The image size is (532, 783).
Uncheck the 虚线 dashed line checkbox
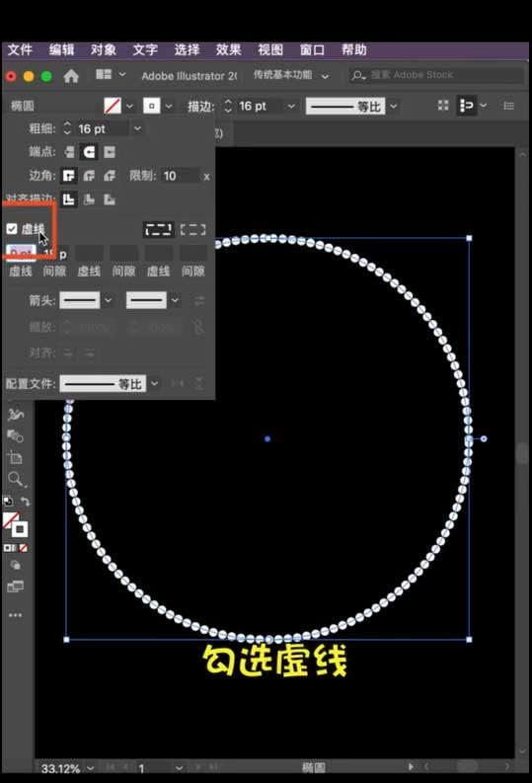[x=12, y=229]
